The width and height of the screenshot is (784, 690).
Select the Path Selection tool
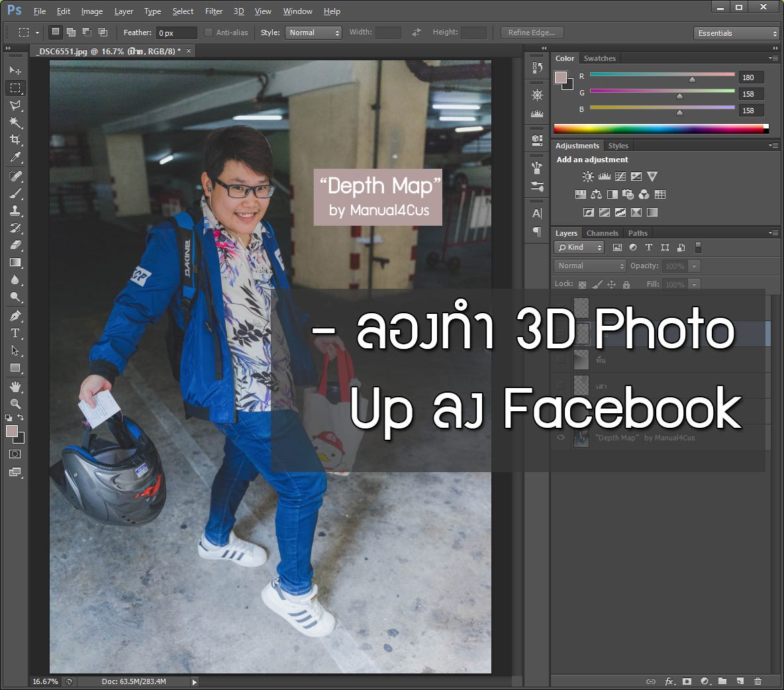[15, 350]
